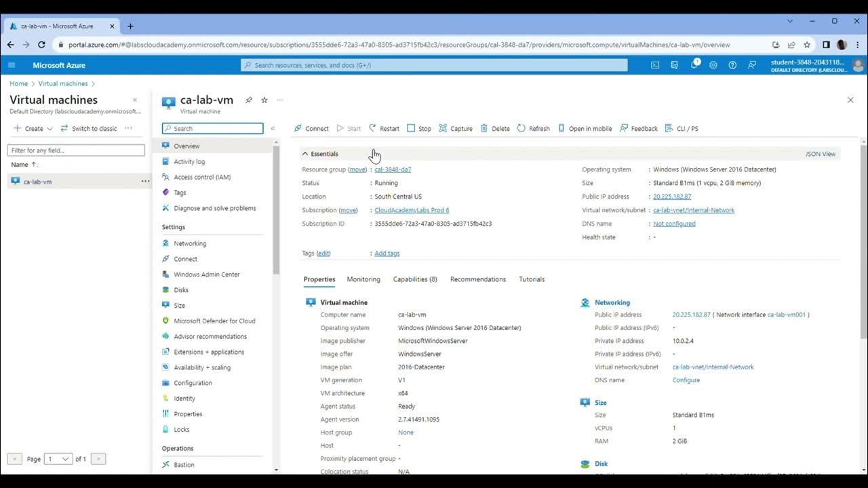Viewport: 868px width, 488px height.
Task: Switch to Capabilities (8) tab
Action: (415, 279)
